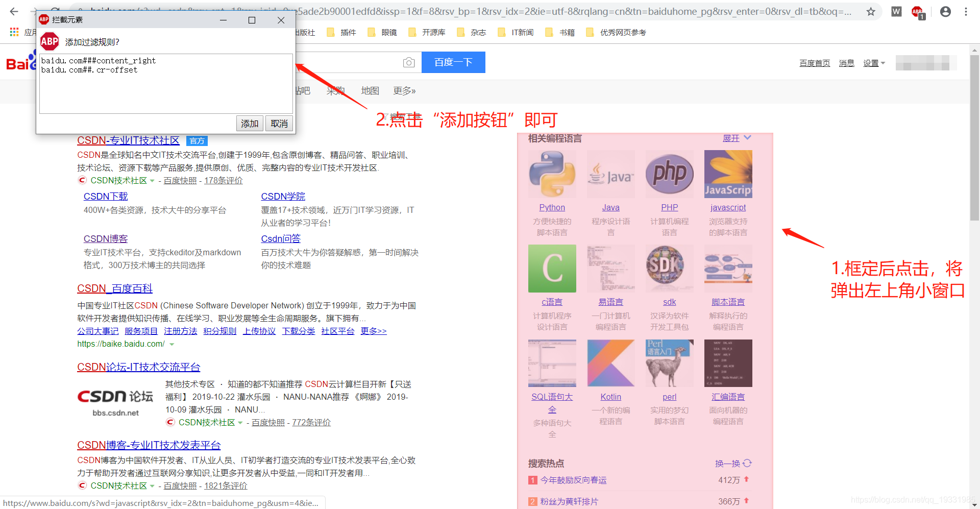Image resolution: width=980 pixels, height=509 pixels.
Task: Open the CSDN下载 sublink
Action: click(106, 196)
